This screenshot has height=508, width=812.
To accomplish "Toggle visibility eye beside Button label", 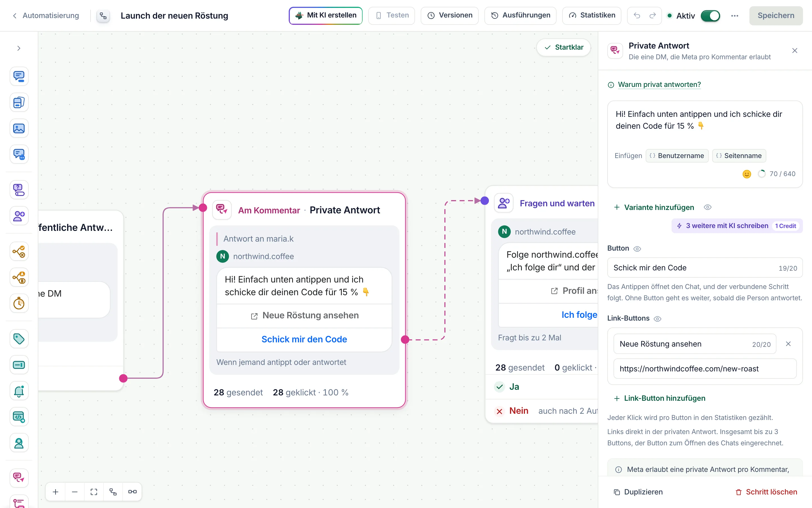I will click(x=637, y=249).
